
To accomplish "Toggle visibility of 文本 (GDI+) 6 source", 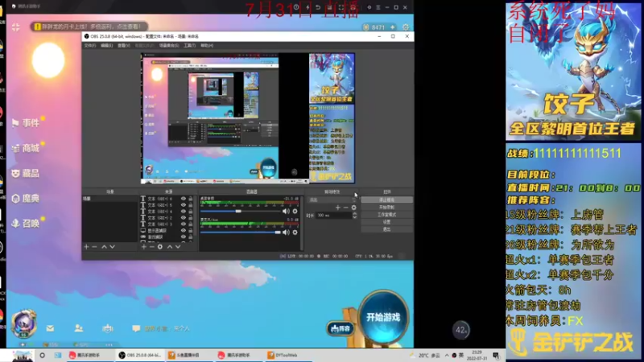I will pyautogui.click(x=184, y=199).
